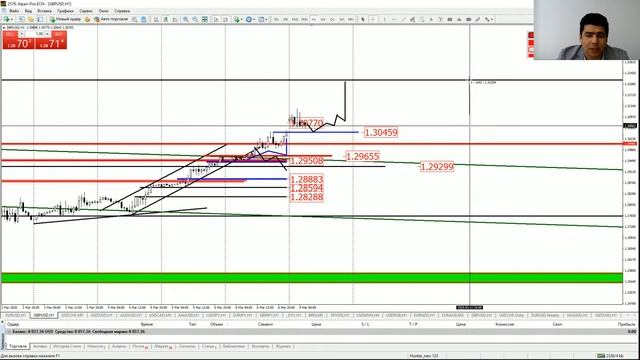
Task: Open the Файл menu
Action: 14,11
